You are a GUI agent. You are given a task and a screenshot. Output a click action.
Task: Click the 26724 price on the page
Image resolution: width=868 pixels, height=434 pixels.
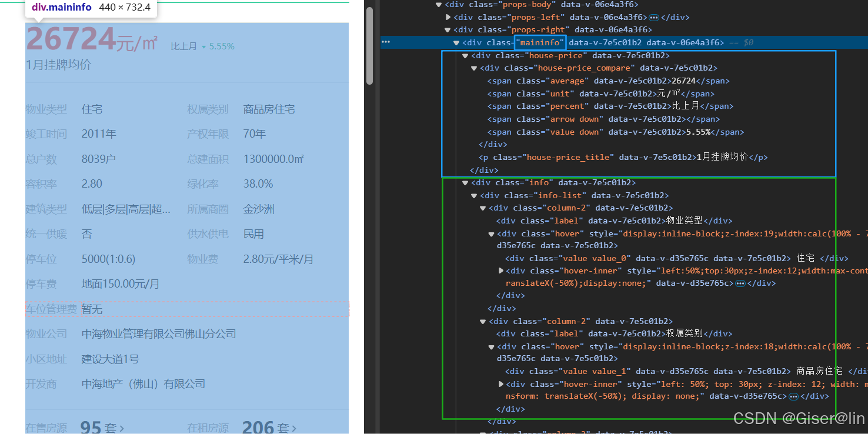71,40
